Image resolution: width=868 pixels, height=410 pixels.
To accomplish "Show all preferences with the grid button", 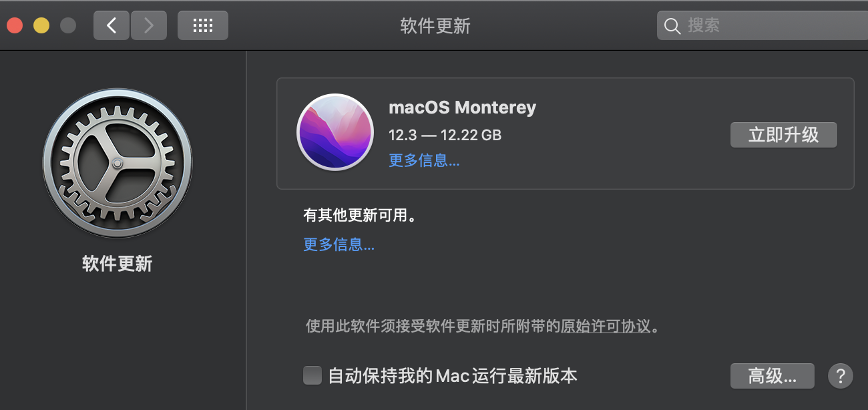I will (x=202, y=25).
